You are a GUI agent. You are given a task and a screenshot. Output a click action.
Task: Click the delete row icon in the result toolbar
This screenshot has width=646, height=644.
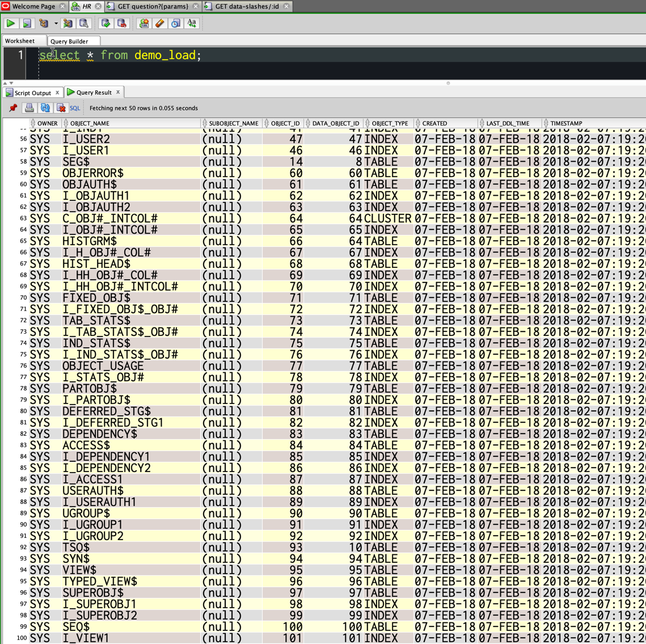pyautogui.click(x=61, y=108)
